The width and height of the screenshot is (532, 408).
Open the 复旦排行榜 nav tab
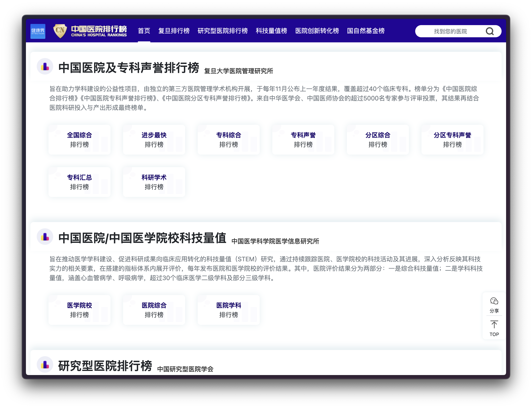[174, 31]
